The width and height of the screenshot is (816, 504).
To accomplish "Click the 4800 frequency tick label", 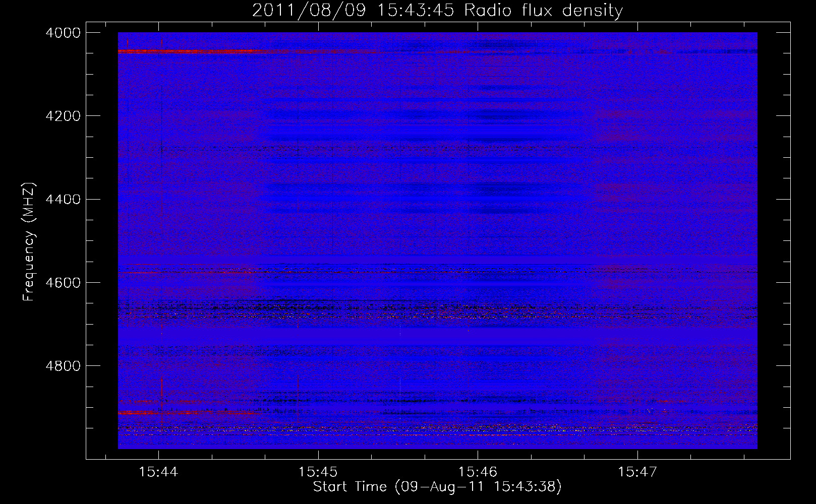I will 63,365.
